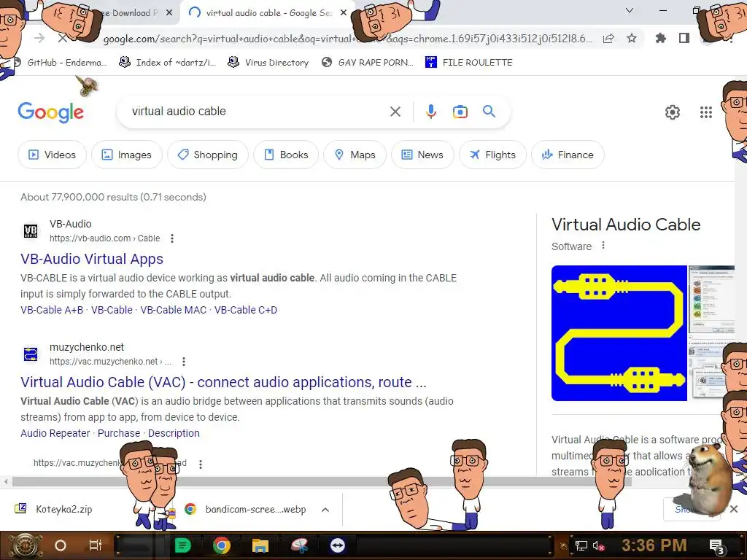The height and width of the screenshot is (560, 747).
Task: Clear the search box with the X icon
Action: pos(395,112)
